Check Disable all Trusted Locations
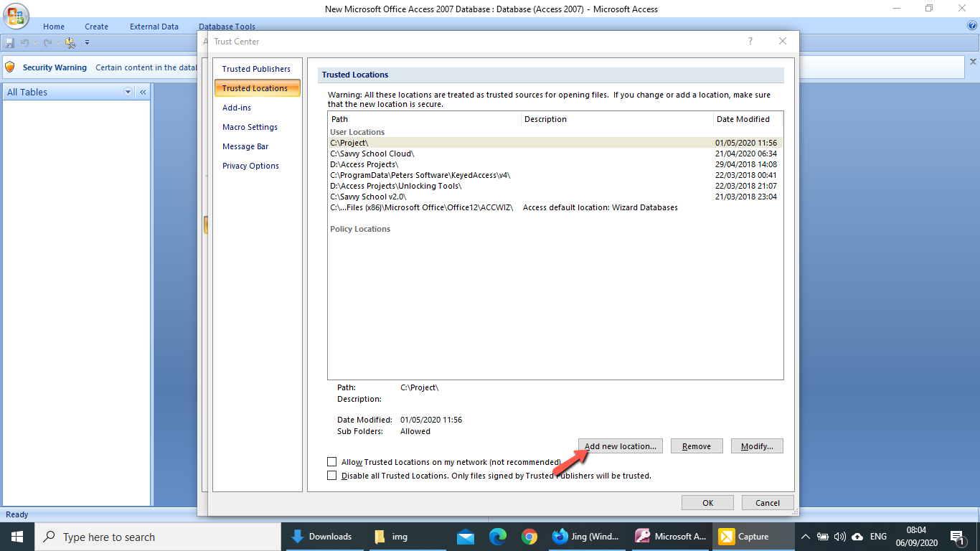The height and width of the screenshot is (551, 980). click(x=331, y=475)
